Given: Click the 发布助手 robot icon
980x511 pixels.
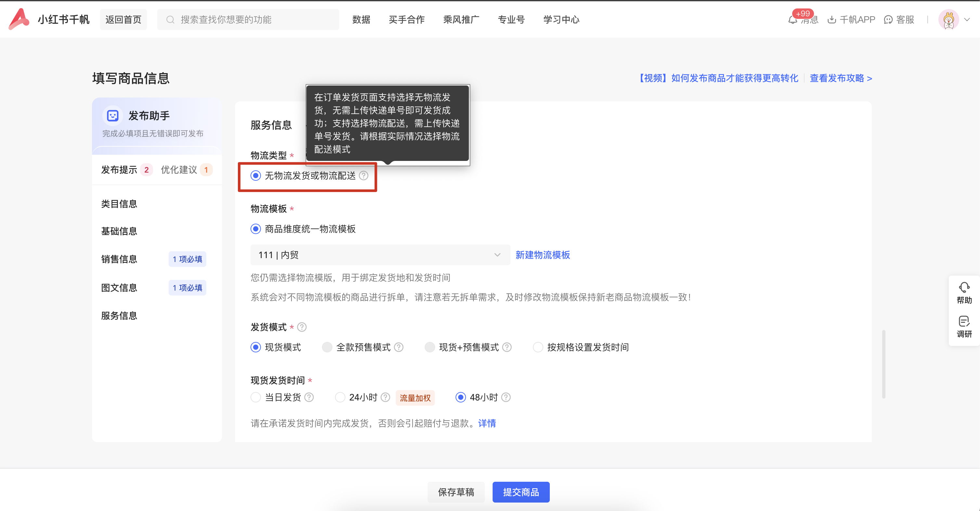Looking at the screenshot, I should [113, 115].
